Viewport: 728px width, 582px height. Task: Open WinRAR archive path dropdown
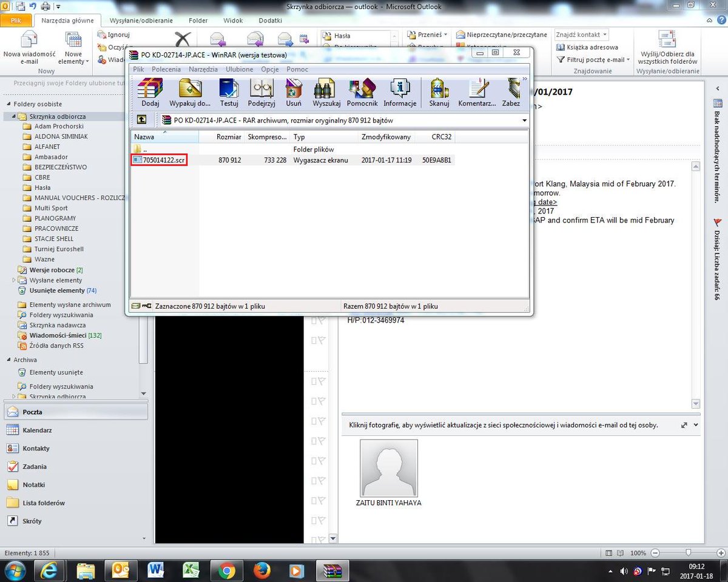[524, 121]
